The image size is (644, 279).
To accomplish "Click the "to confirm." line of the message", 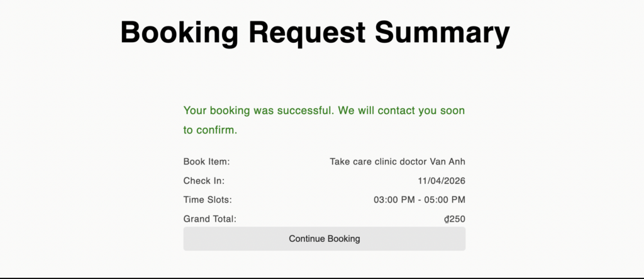I will click(x=210, y=130).
